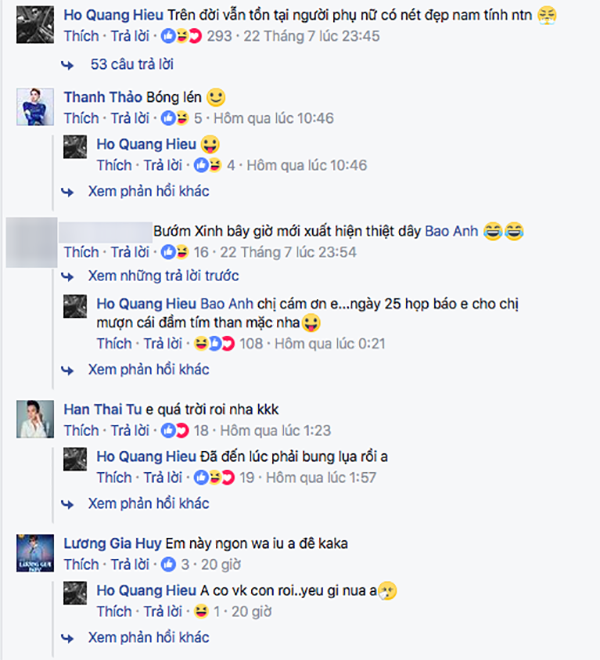Expand 'Xem phản hồi khác' under Thanh Thảo's thread
The height and width of the screenshot is (660, 600).
[x=149, y=192]
